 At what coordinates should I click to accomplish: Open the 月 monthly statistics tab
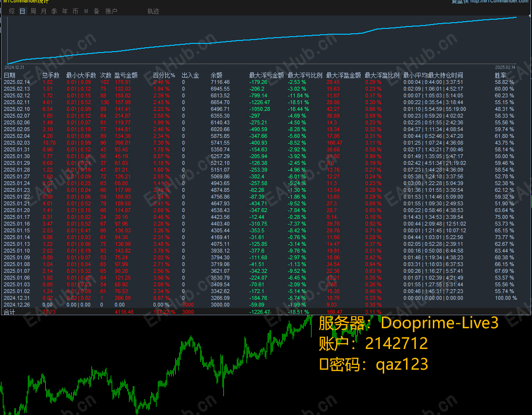[x=43, y=11]
